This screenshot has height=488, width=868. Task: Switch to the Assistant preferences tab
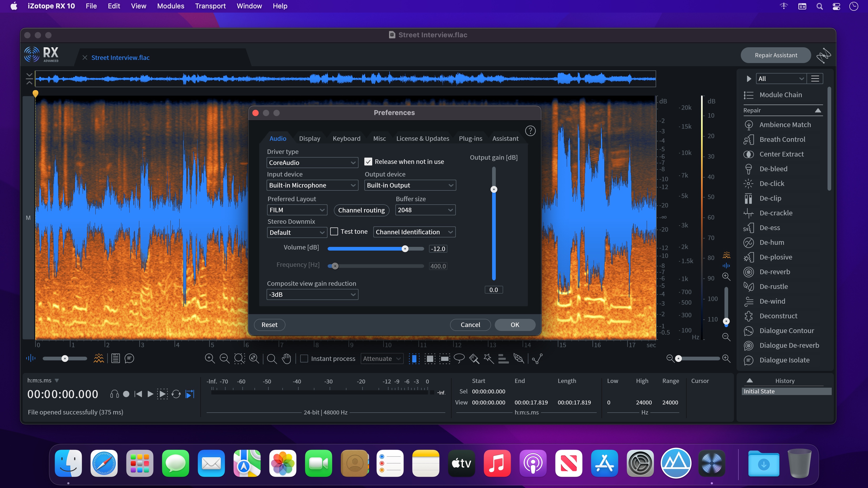506,138
